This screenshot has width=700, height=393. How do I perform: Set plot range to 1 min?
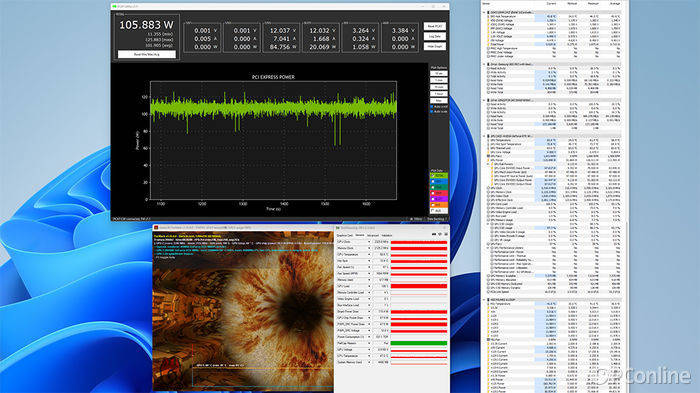(x=439, y=80)
